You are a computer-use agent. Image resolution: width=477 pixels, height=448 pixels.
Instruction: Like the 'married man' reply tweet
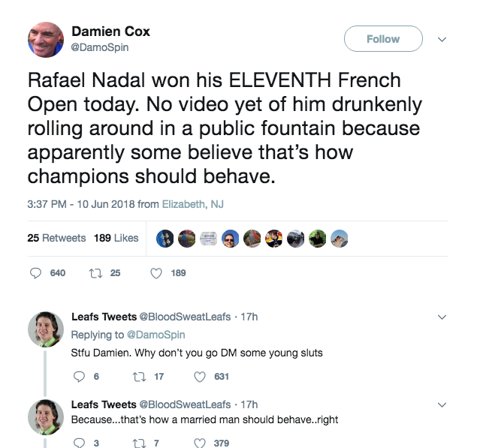tap(200, 443)
